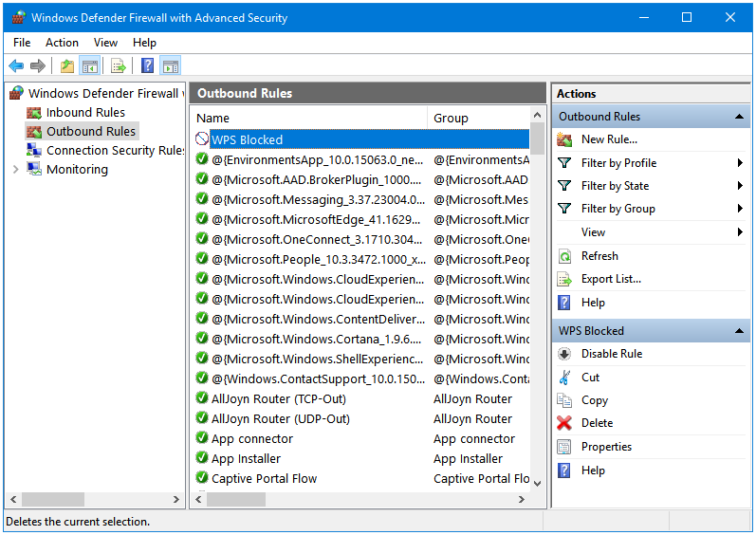The height and width of the screenshot is (535, 756).
Task: Select Outbound Rules in the tree
Action: [x=91, y=132]
